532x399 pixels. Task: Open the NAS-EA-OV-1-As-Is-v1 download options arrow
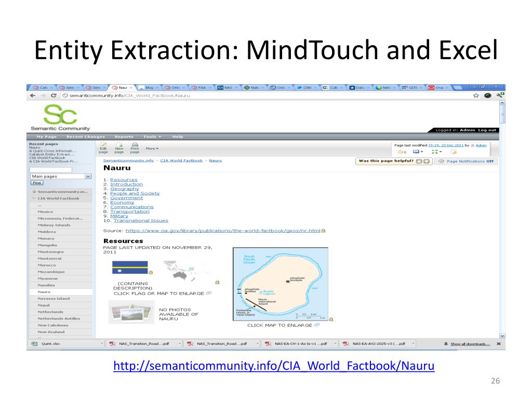pyautogui.click(x=335, y=344)
